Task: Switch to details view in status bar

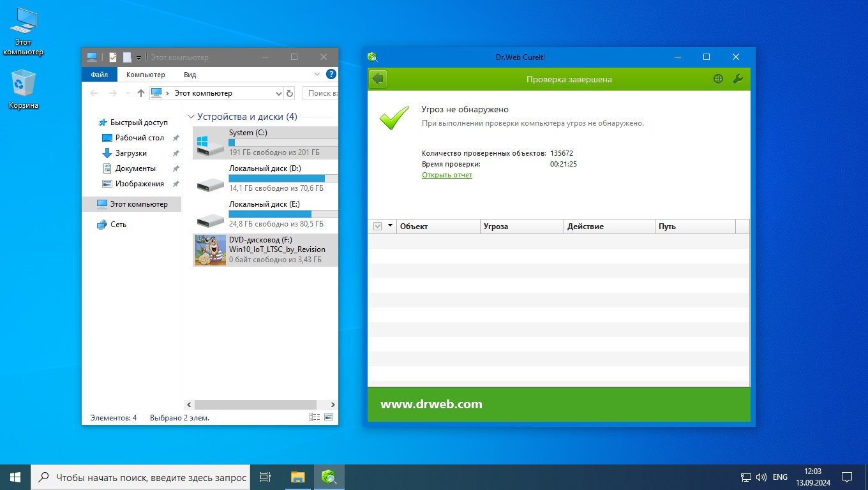Action: [x=314, y=417]
